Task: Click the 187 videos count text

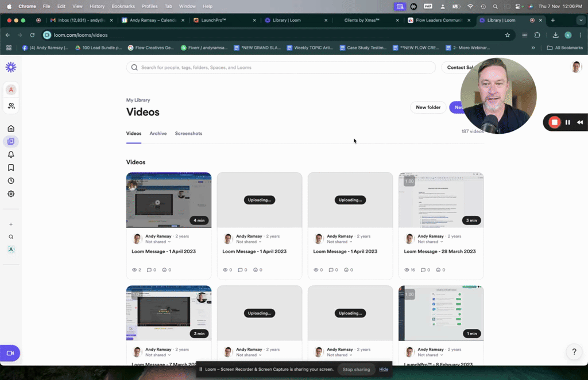Action: [x=472, y=131]
